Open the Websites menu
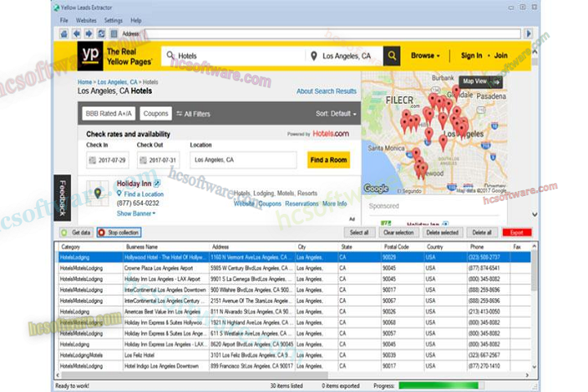The width and height of the screenshot is (588, 392). coord(86,20)
